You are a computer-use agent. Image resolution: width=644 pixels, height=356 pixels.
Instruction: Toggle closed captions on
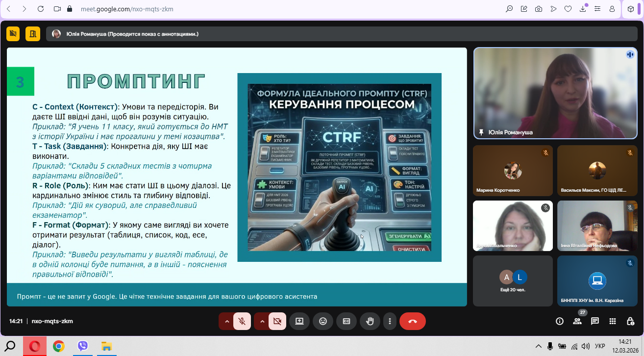coord(347,321)
